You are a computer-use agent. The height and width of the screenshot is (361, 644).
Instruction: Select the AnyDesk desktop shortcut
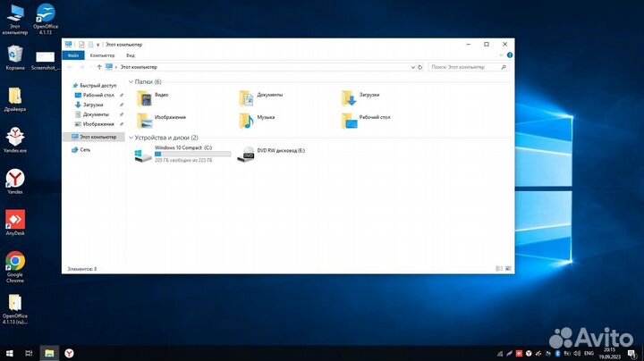15,222
